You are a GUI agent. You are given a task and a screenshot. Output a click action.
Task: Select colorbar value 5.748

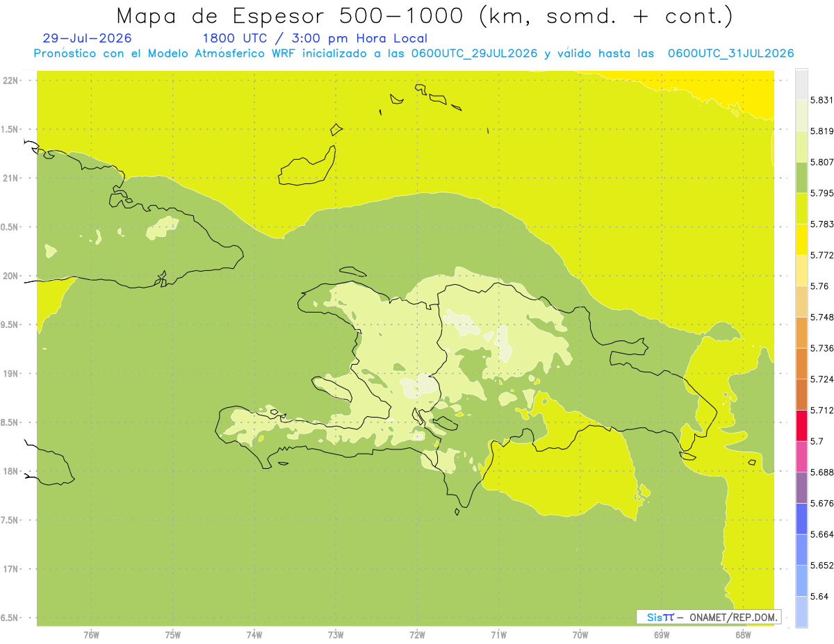click(821, 317)
